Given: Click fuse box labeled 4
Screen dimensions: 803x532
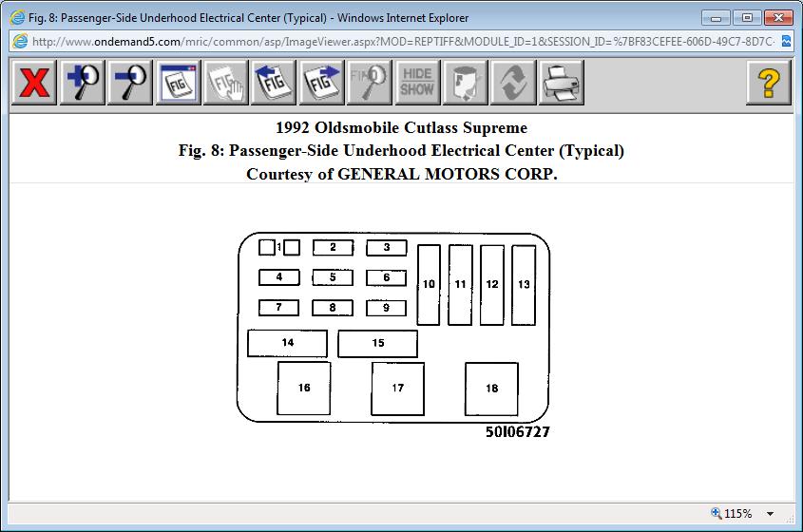Looking at the screenshot, I should pyautogui.click(x=279, y=277).
